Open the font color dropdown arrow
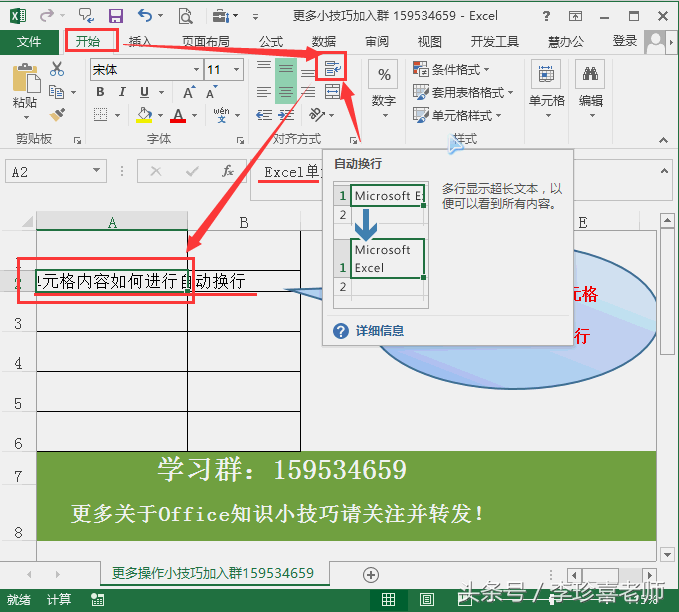The height and width of the screenshot is (612, 679). click(x=194, y=116)
